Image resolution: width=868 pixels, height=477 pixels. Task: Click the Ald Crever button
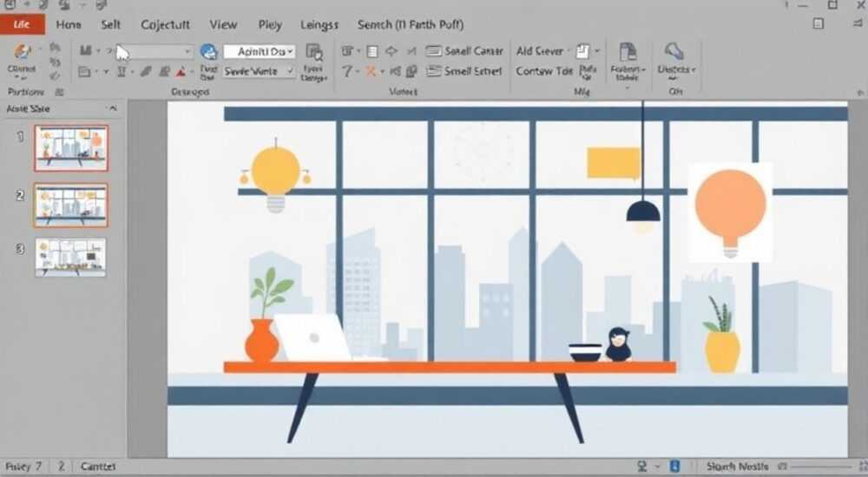point(540,51)
